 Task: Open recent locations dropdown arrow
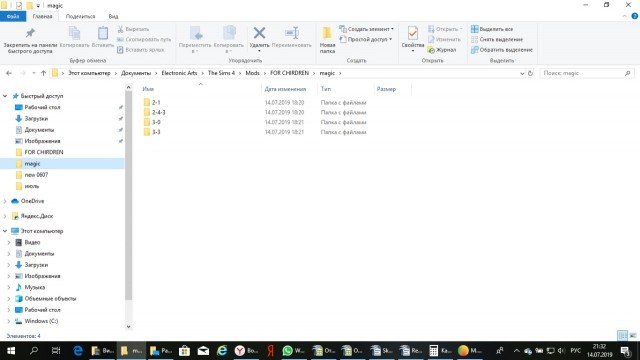[33, 73]
